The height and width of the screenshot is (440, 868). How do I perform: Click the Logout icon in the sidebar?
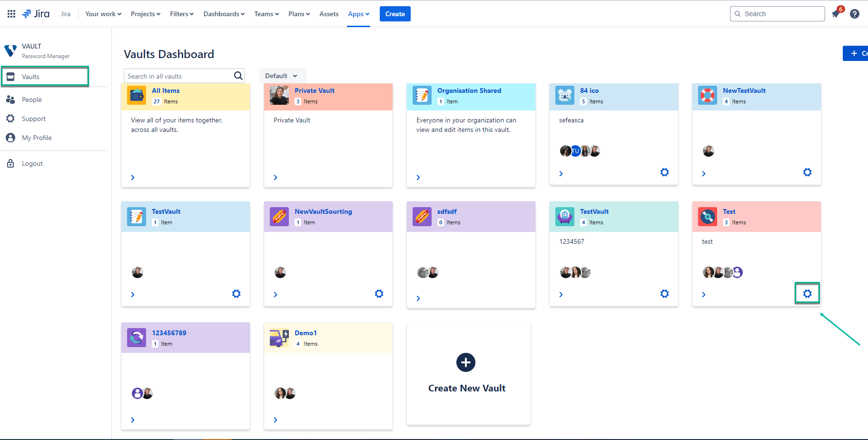click(x=11, y=163)
